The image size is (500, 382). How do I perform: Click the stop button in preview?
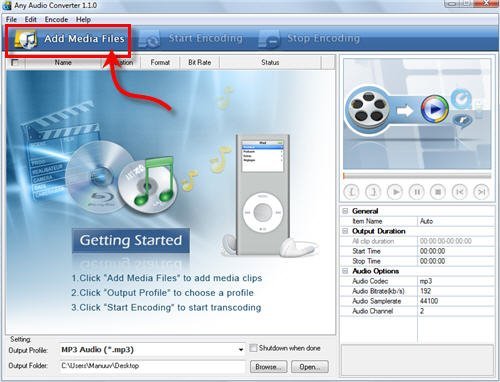coord(438,192)
